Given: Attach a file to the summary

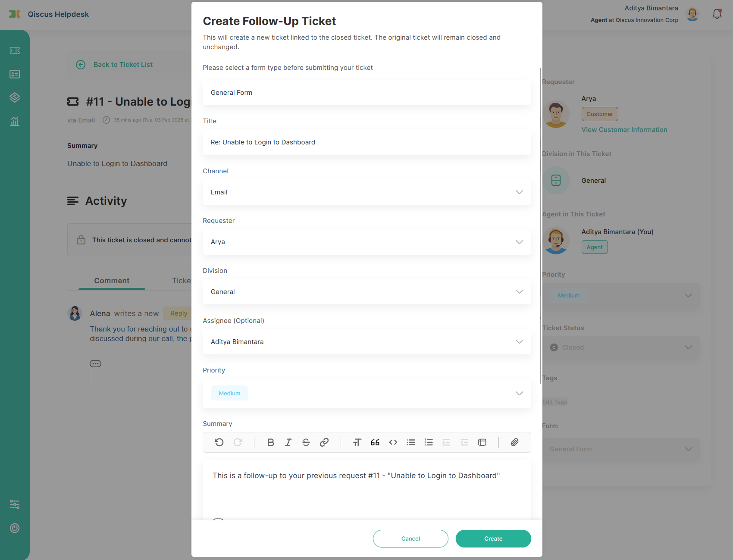Looking at the screenshot, I should (x=515, y=442).
